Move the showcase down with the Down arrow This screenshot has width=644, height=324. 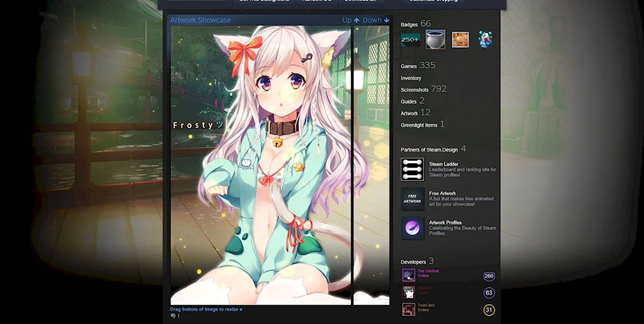click(x=376, y=20)
